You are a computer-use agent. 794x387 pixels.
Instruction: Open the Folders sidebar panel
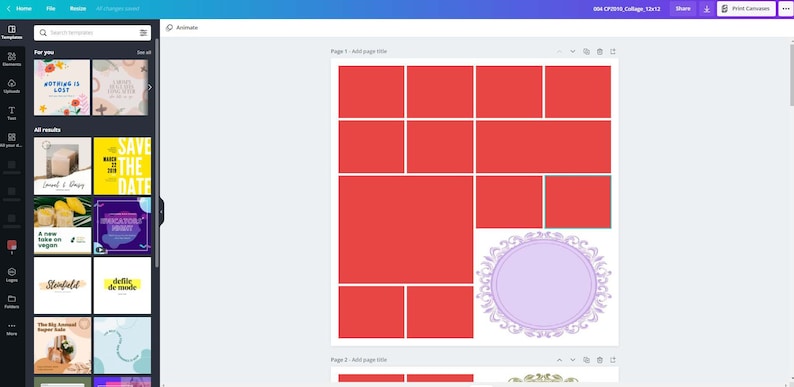[12, 301]
